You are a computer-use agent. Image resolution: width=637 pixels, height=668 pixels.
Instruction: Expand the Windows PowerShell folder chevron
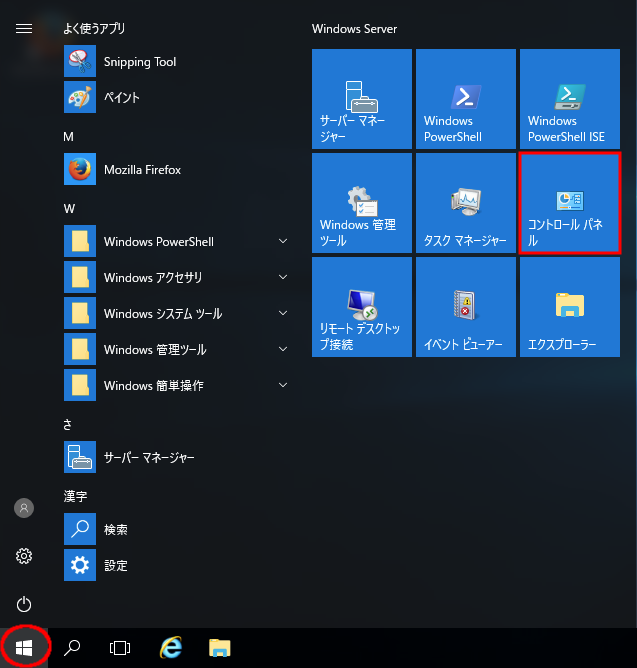tap(283, 242)
